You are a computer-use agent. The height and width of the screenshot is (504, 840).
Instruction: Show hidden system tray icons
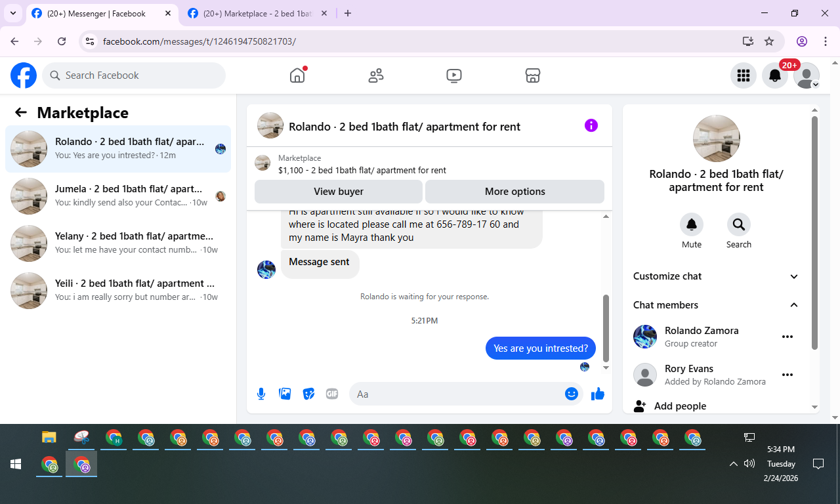pos(734,464)
